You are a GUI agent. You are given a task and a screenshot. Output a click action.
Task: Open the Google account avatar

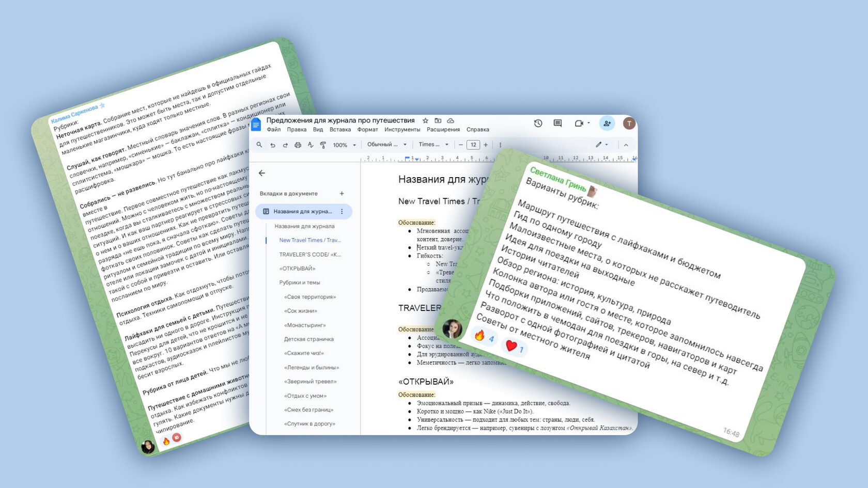tap(629, 123)
